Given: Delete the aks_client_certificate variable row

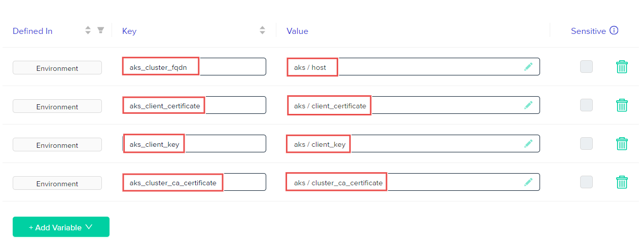Looking at the screenshot, I should coord(622,105).
